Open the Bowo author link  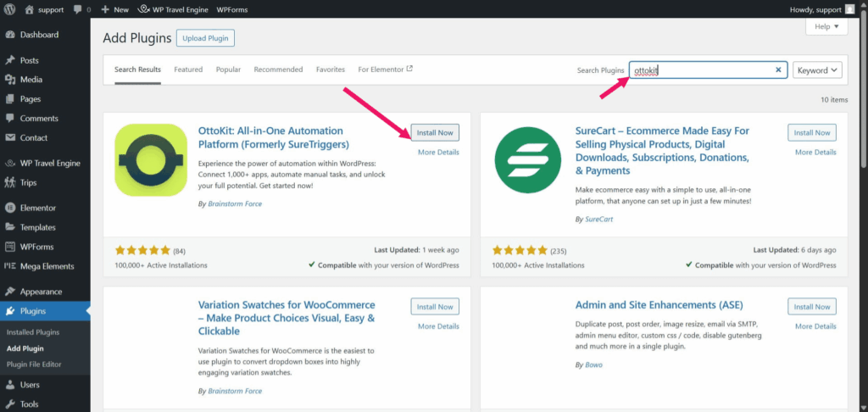(594, 365)
